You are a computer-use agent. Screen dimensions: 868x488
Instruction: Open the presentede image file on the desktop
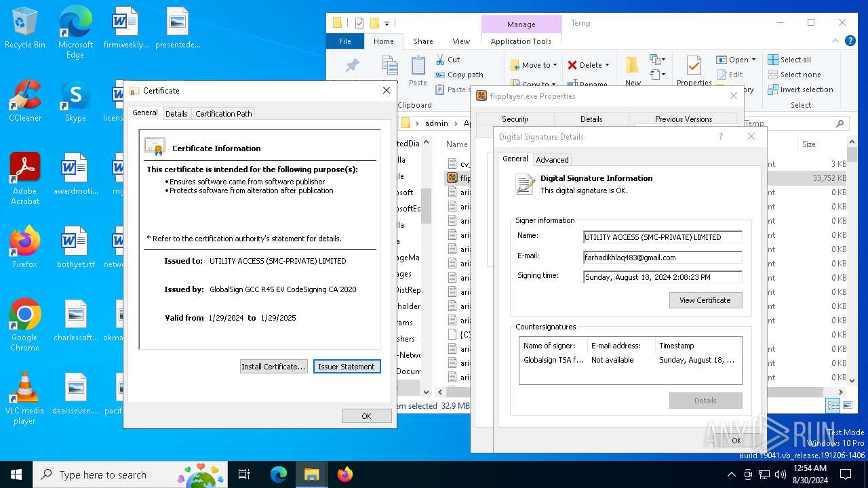[178, 28]
